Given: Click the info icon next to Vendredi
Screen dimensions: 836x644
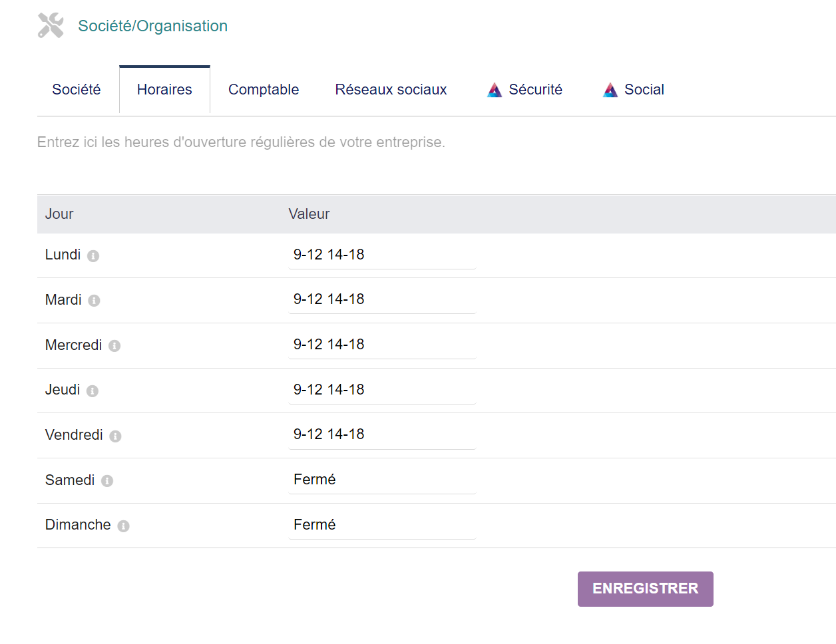Looking at the screenshot, I should 114,436.
